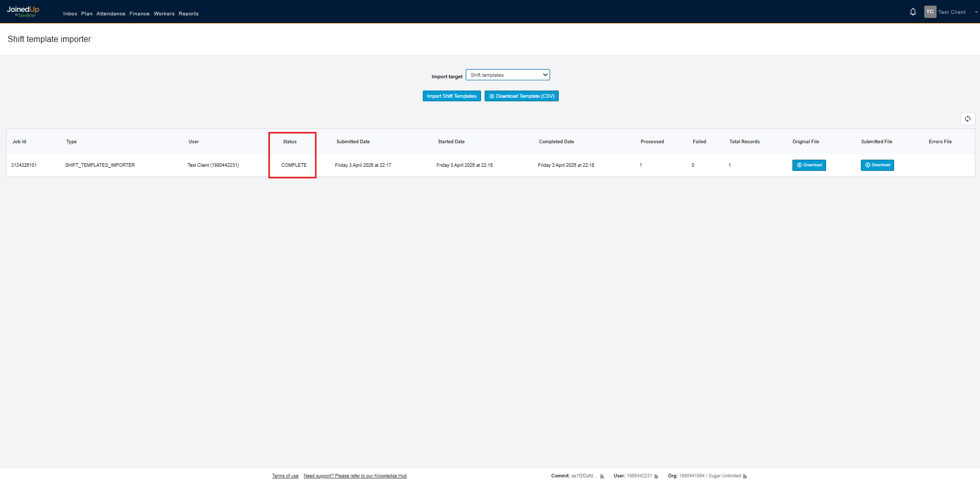
Task: Click the refresh jobs icon
Action: click(967, 119)
